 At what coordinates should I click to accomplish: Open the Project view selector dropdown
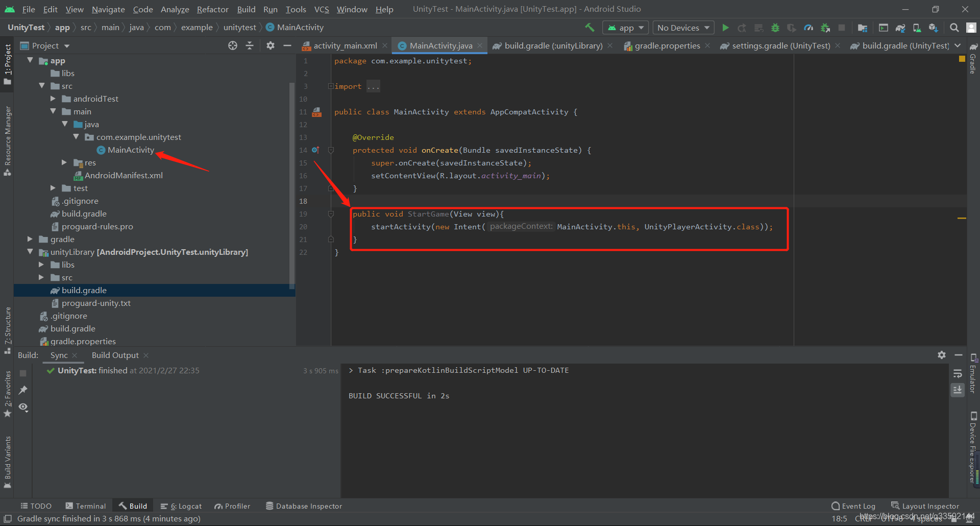click(x=45, y=45)
